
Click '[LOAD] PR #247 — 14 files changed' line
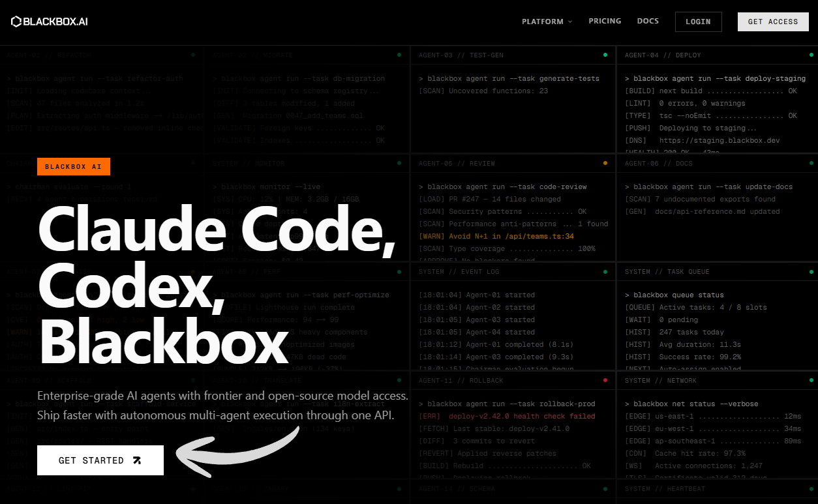[490, 200]
